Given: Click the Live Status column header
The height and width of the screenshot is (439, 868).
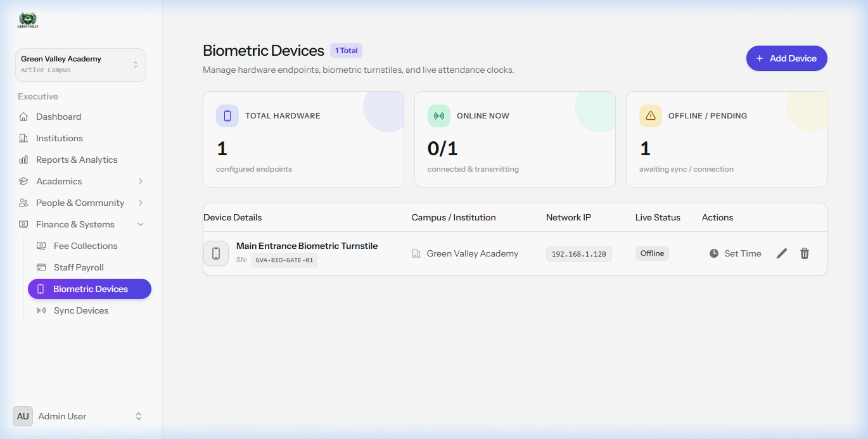Looking at the screenshot, I should click(x=658, y=217).
